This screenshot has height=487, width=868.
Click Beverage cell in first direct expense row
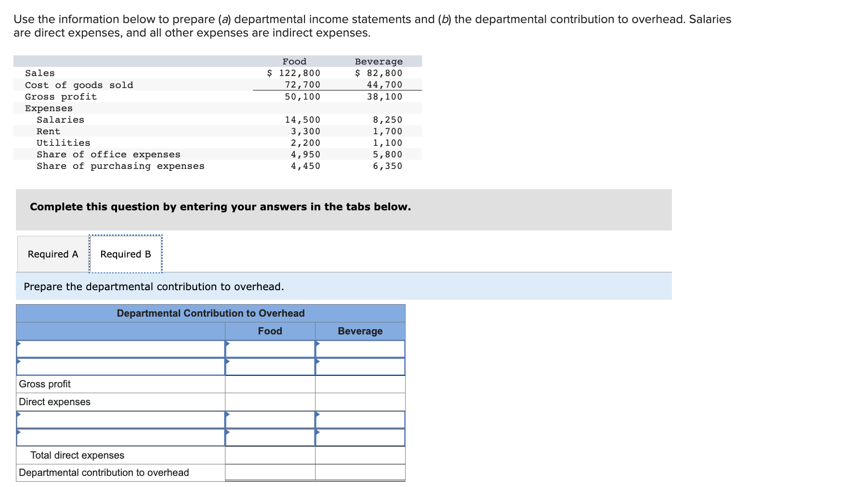360,420
